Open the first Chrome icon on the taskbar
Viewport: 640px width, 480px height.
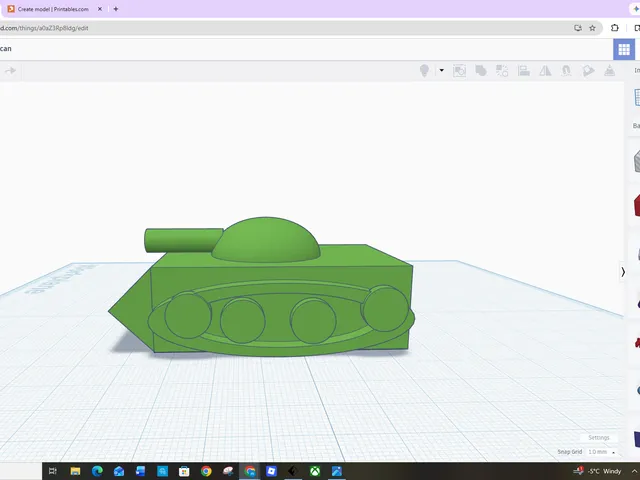[206, 471]
